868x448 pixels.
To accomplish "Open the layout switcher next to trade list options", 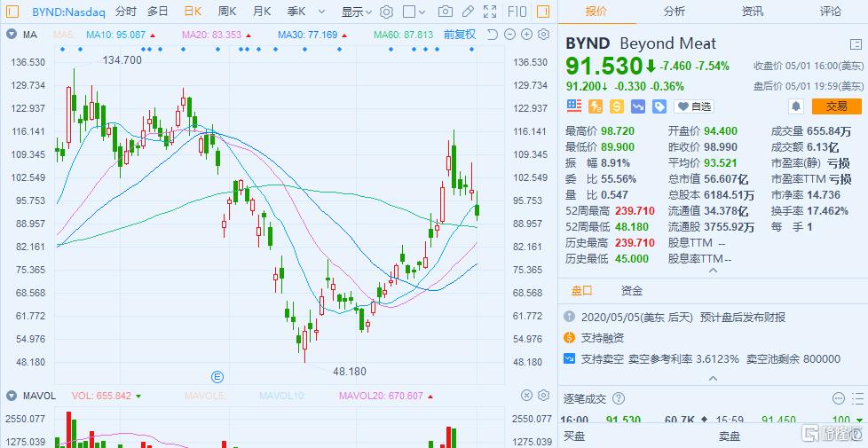I will [x=857, y=398].
